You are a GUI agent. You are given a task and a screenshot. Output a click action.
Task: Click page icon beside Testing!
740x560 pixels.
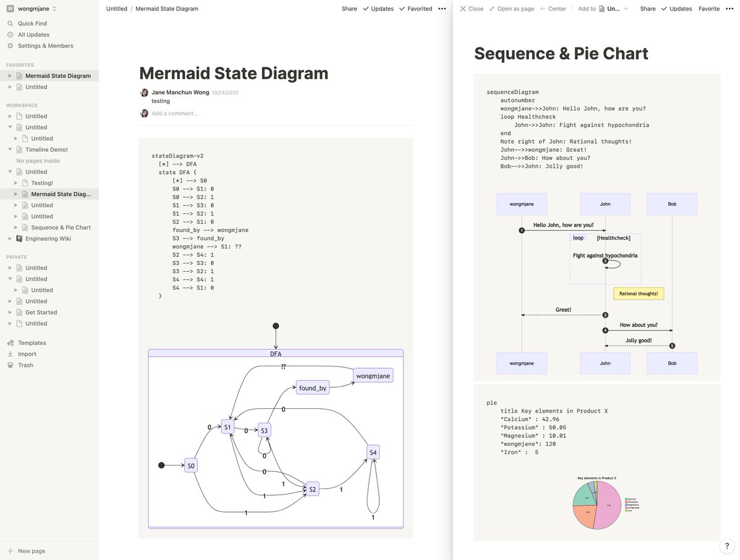[x=25, y=183]
